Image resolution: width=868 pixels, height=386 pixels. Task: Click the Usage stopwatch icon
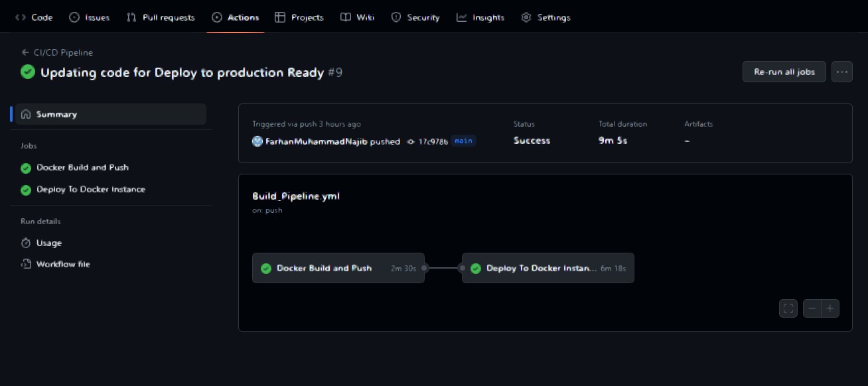tap(26, 243)
